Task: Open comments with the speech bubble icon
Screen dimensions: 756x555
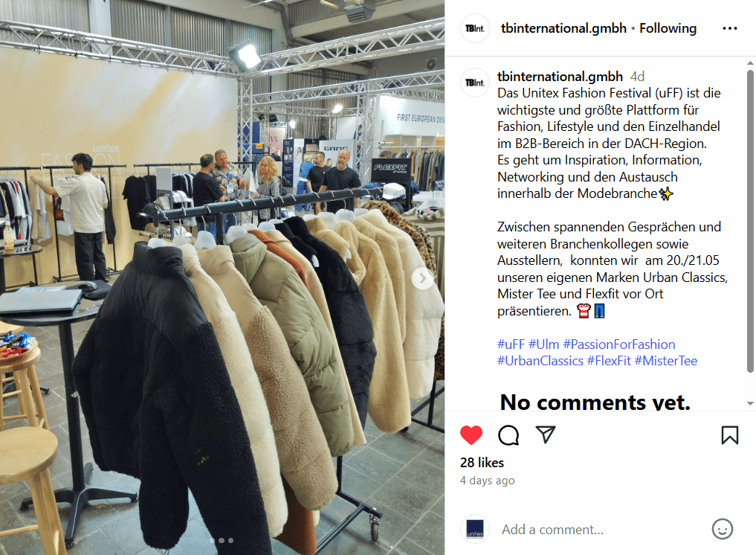Action: (508, 434)
